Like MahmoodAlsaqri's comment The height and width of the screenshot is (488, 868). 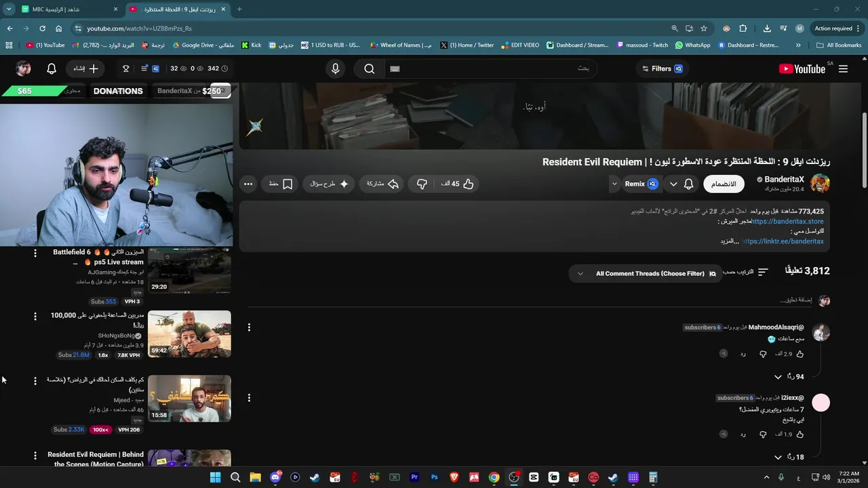[800, 354]
